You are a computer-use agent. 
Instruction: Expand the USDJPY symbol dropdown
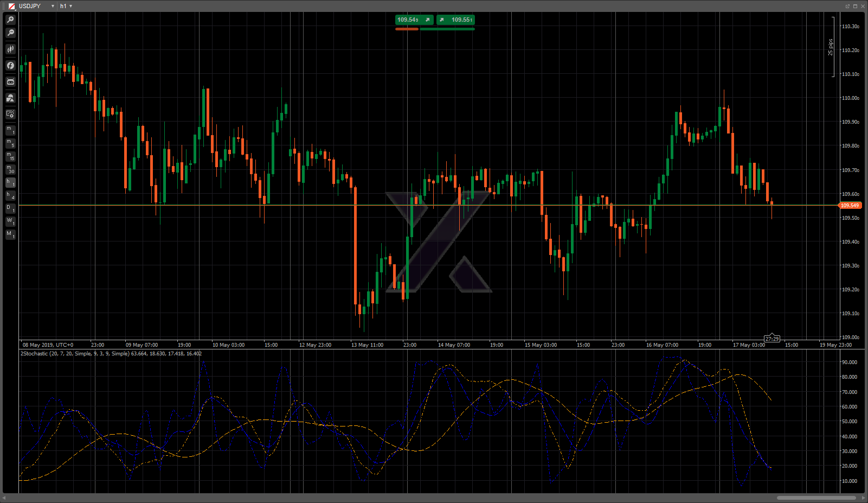tap(53, 6)
